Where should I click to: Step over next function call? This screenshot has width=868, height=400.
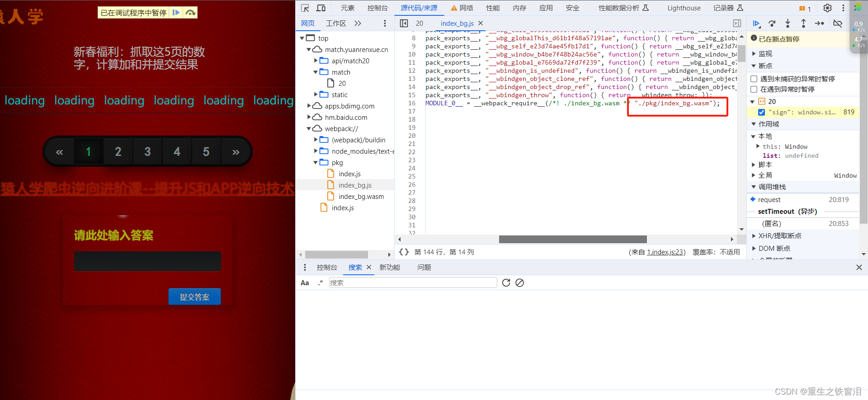[x=772, y=24]
